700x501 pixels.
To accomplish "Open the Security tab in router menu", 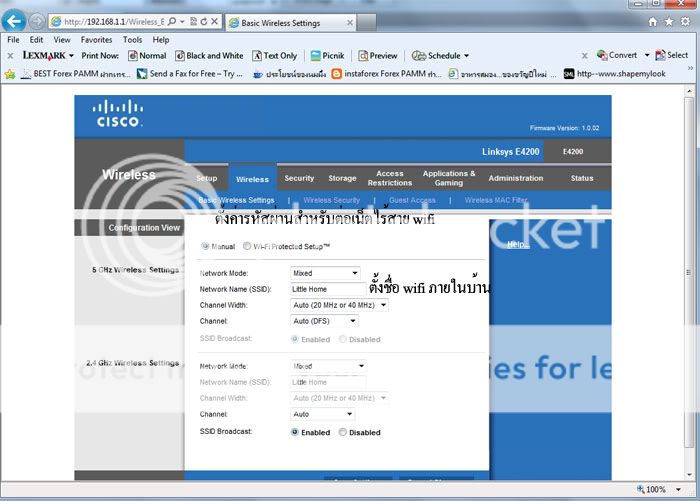I will (299, 178).
